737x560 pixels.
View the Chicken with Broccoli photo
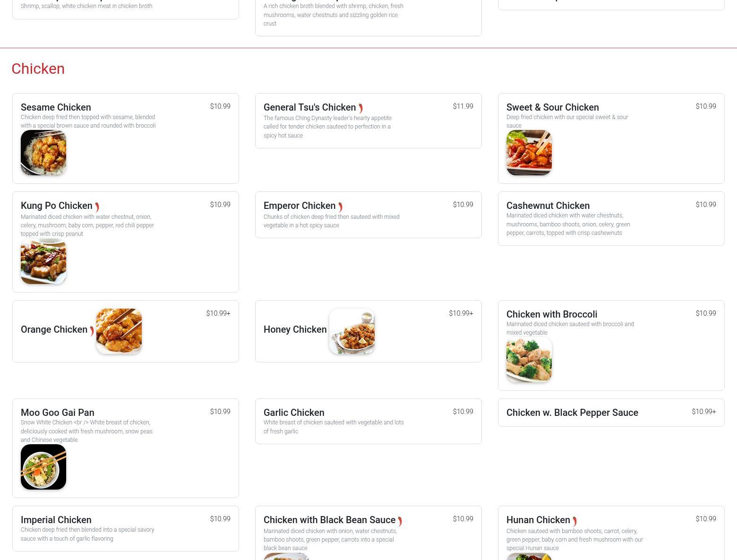tap(529, 360)
